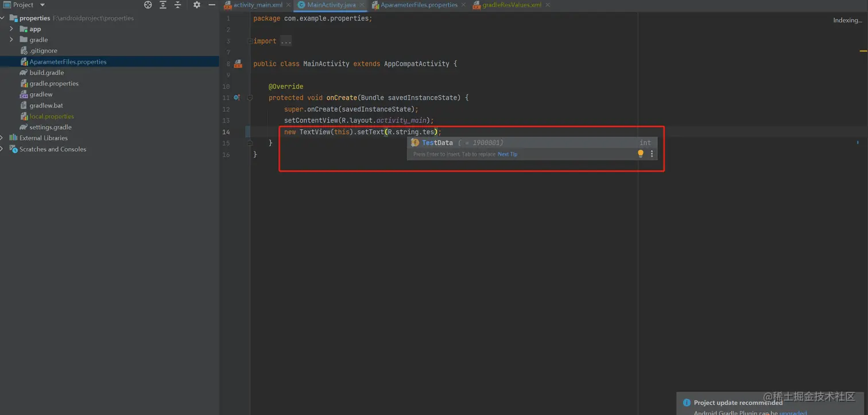Click MainActivity class name in code

(326, 64)
